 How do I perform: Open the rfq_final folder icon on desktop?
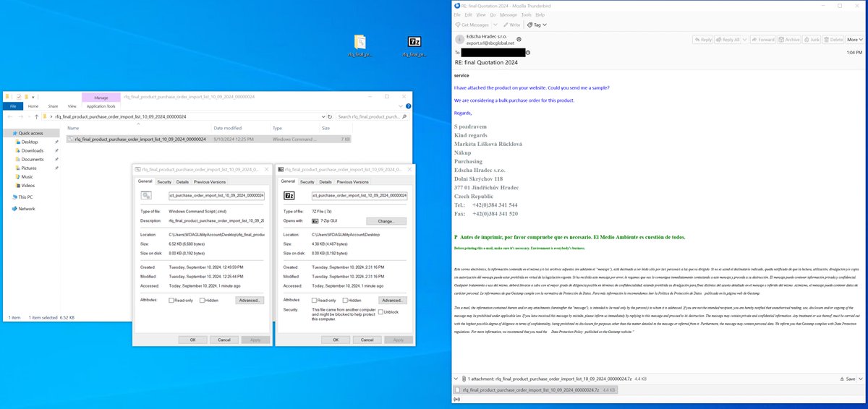point(360,45)
